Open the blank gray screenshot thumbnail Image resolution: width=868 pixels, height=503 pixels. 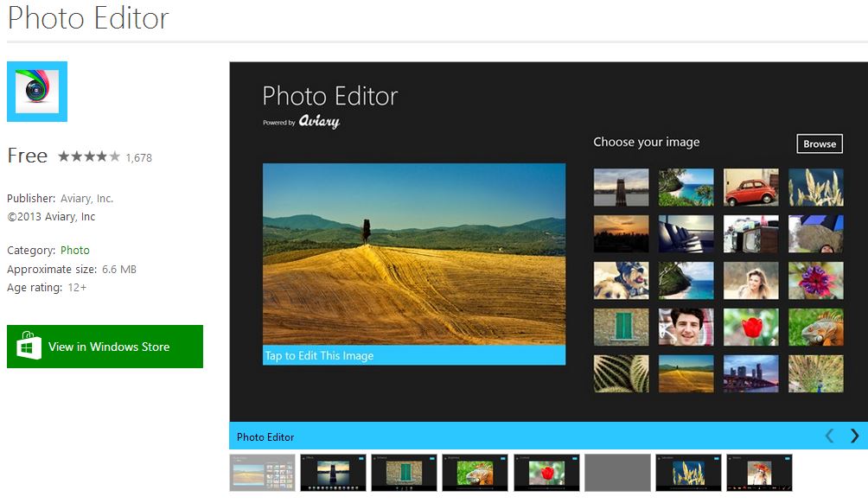617,473
